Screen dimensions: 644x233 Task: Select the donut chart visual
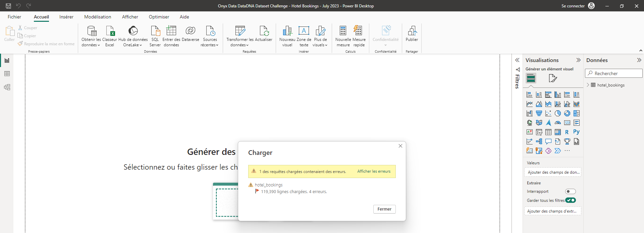567,113
